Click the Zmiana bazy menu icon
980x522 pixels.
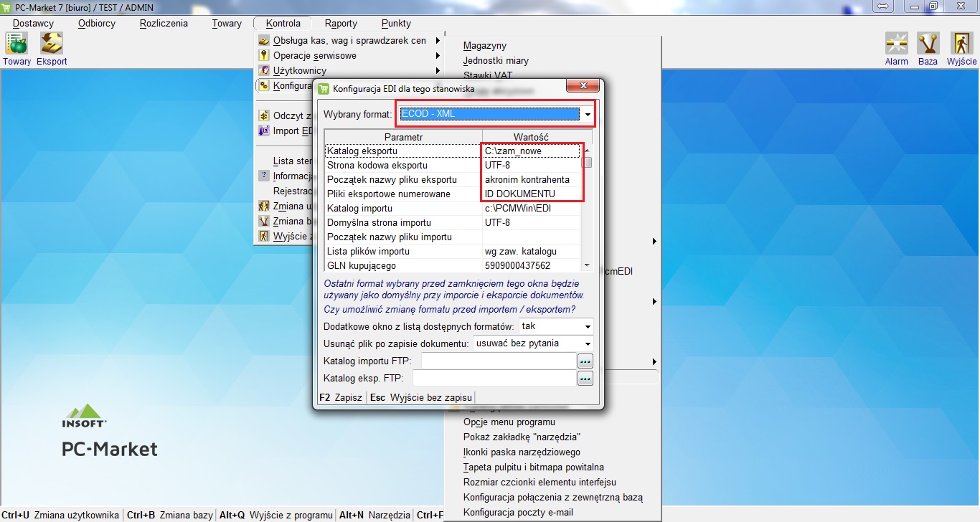click(x=264, y=222)
